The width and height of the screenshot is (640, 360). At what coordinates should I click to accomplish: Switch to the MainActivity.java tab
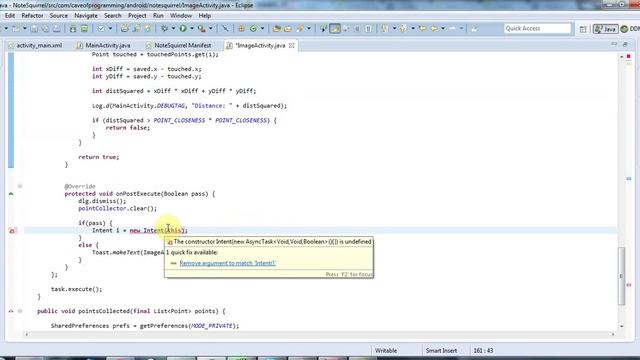tap(104, 46)
